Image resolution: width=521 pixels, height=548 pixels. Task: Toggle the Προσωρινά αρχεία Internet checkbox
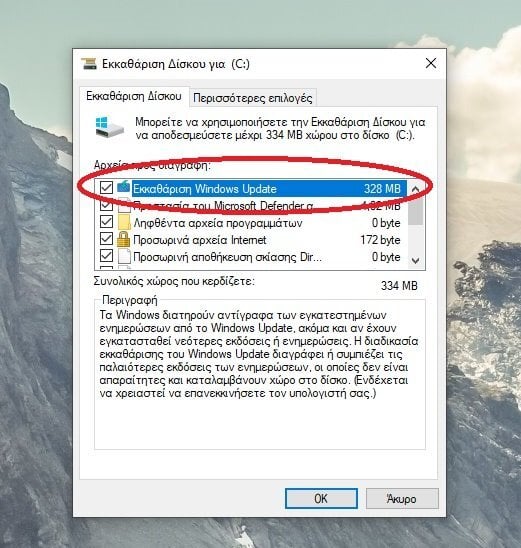click(x=106, y=239)
